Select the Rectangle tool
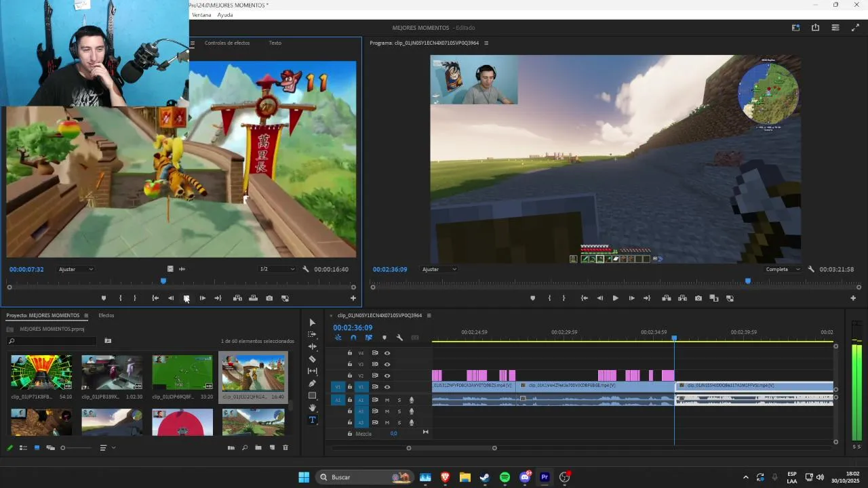The image size is (868, 488). (x=312, y=395)
